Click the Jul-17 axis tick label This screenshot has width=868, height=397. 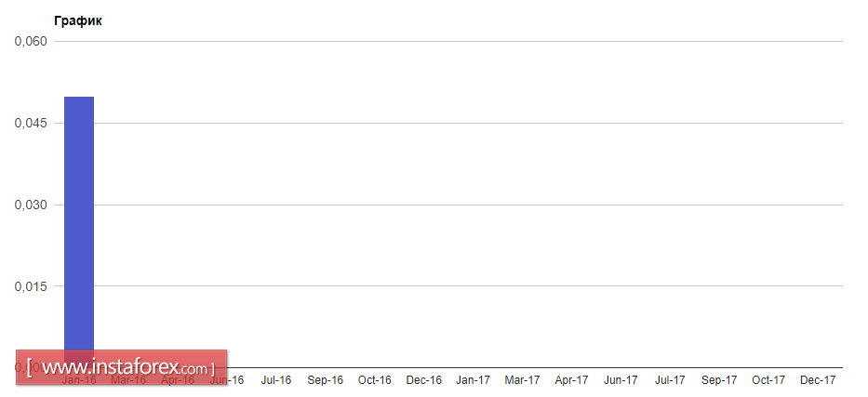(x=669, y=380)
